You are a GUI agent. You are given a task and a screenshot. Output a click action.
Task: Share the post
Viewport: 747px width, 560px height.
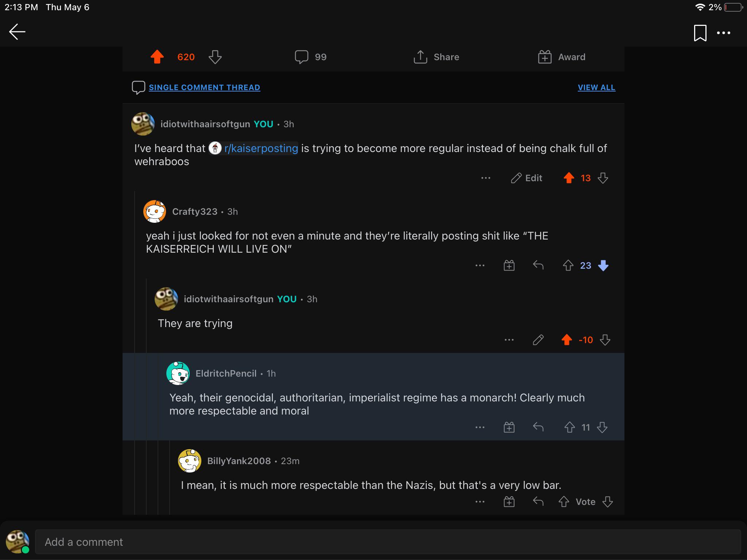click(x=436, y=57)
